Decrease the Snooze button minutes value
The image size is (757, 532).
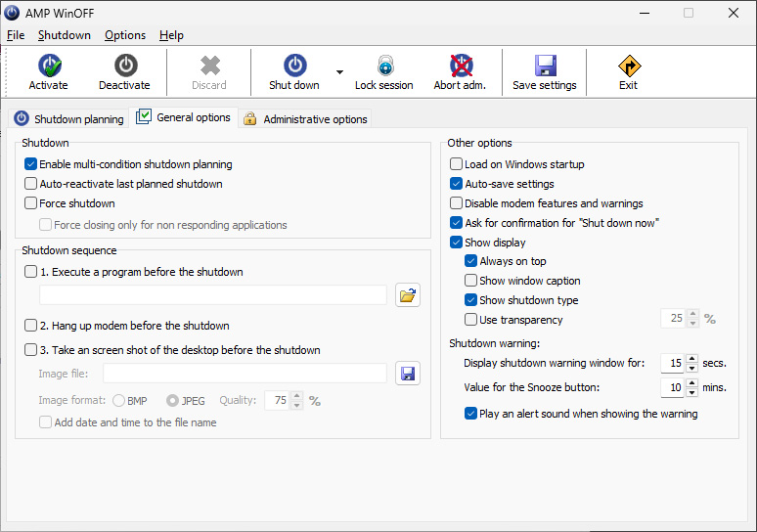click(x=692, y=392)
